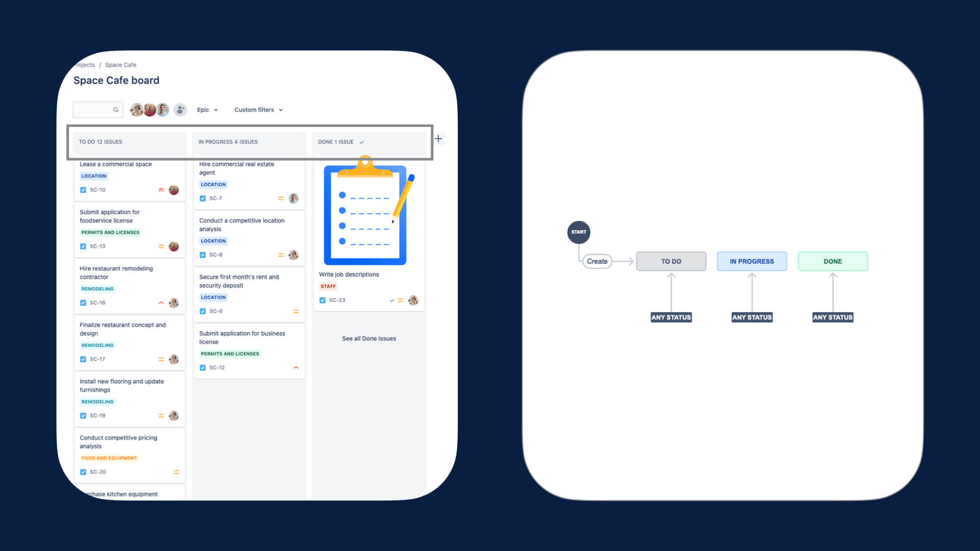Click the IN PROGRESS column header label
The height and width of the screenshot is (551, 980).
(228, 142)
